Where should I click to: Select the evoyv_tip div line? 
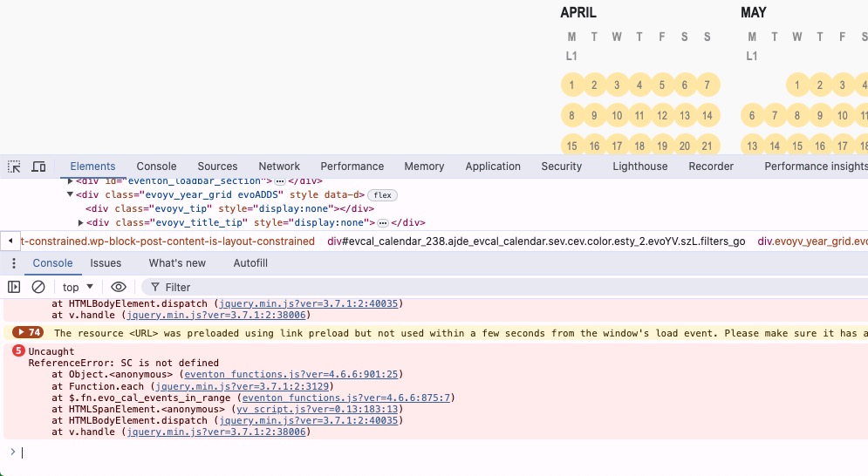(x=229, y=208)
